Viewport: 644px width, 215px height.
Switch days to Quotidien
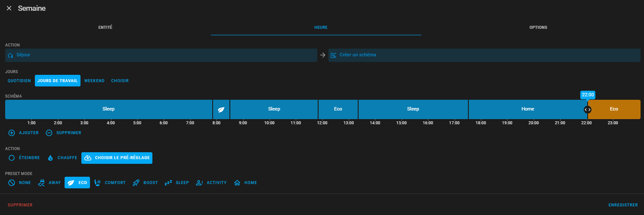pos(19,81)
